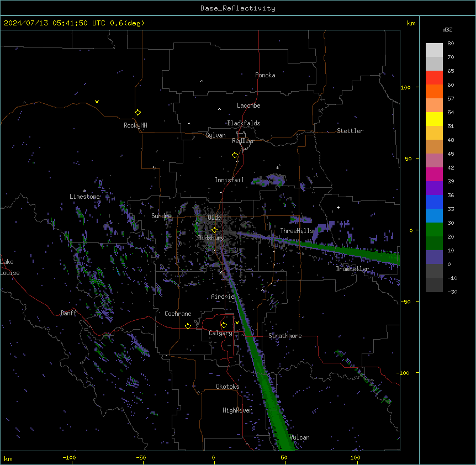
Task: Click the Strathmore label
Action: pos(285,336)
